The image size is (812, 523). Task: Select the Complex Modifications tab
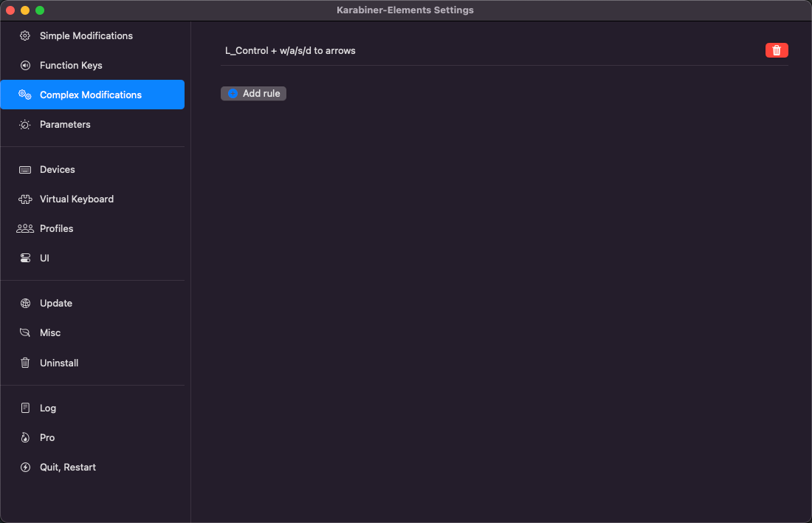pyautogui.click(x=92, y=95)
